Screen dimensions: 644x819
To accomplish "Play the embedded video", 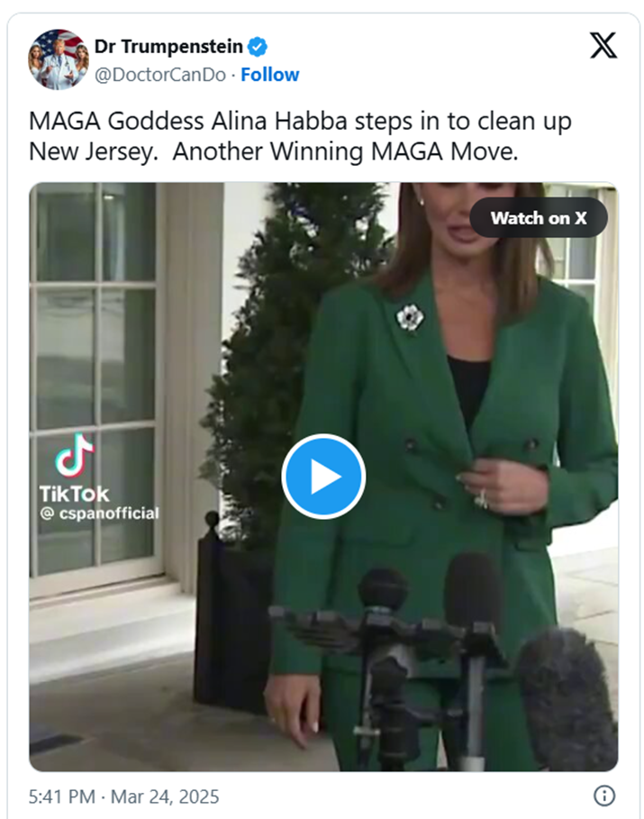I will click(323, 477).
